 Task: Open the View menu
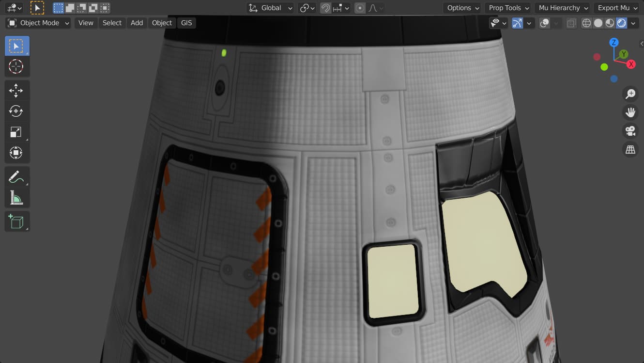pyautogui.click(x=86, y=23)
